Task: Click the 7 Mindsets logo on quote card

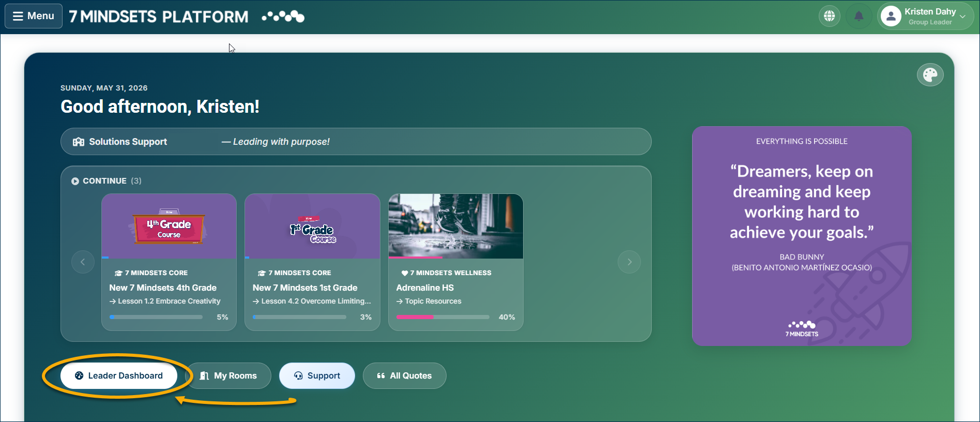Action: (802, 329)
